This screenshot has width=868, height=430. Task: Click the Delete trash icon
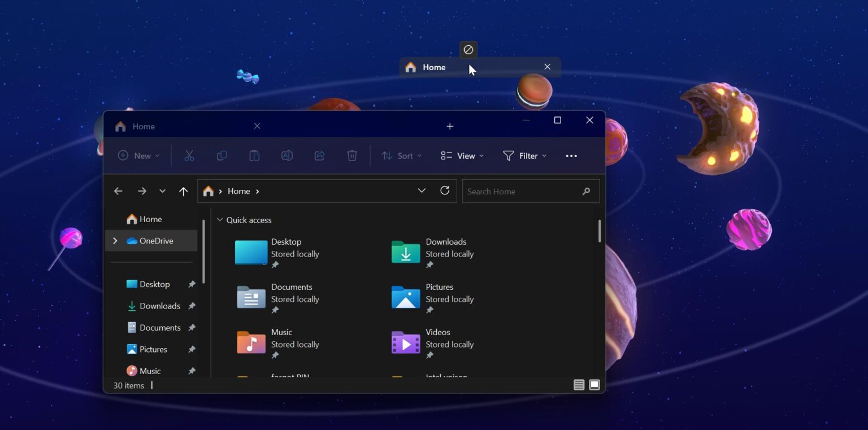[352, 155]
